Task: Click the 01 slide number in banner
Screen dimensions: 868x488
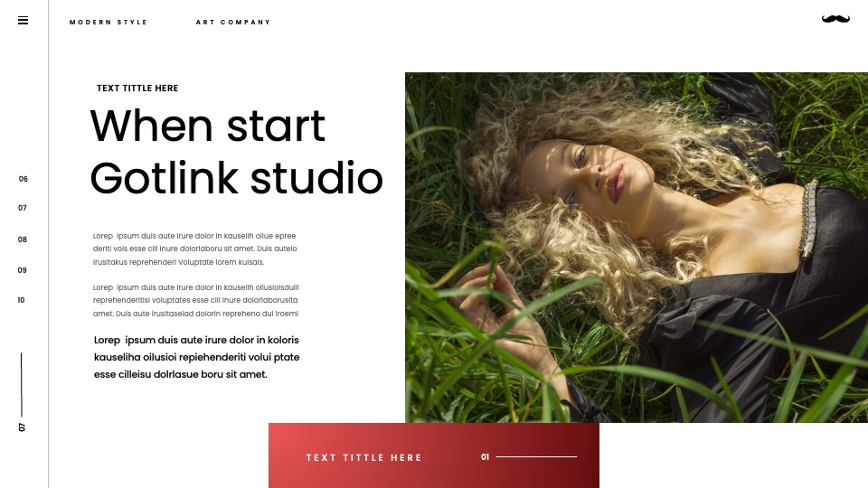Action: click(485, 457)
